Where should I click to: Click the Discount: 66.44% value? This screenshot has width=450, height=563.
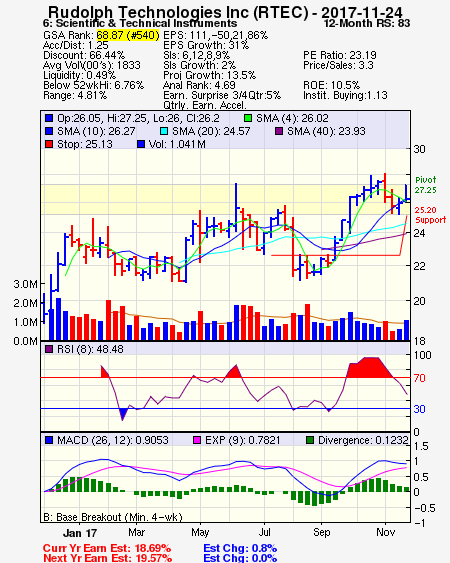[84, 55]
